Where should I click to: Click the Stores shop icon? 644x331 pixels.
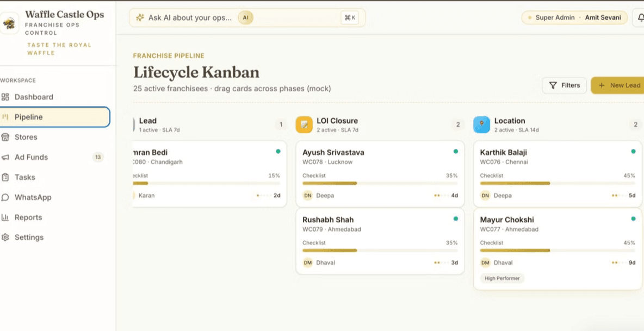pyautogui.click(x=5, y=137)
